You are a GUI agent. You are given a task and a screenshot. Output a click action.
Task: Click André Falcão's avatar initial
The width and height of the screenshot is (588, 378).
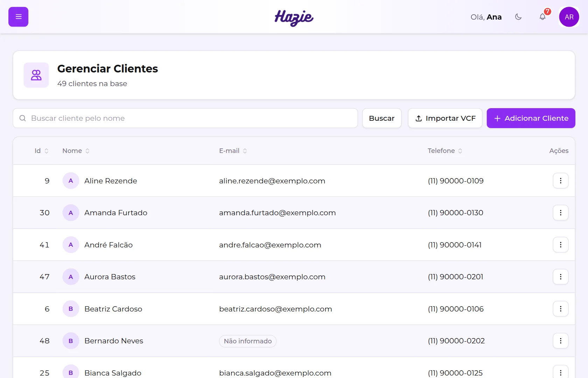click(x=71, y=245)
